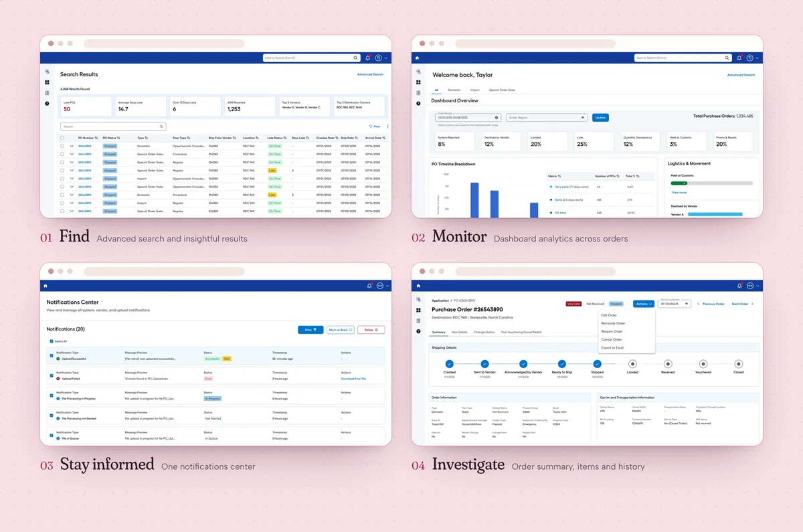
Task: Open the chevron beside the avatar in dashboard window
Action: pos(757,58)
